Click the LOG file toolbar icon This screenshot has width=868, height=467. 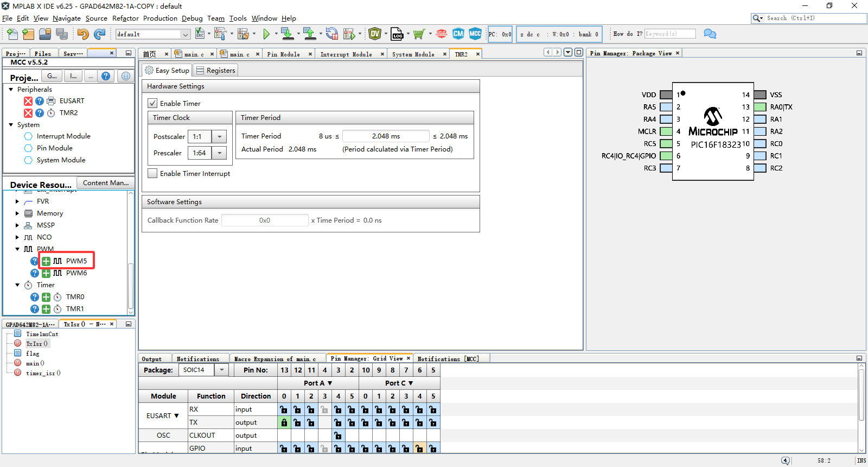pyautogui.click(x=397, y=34)
